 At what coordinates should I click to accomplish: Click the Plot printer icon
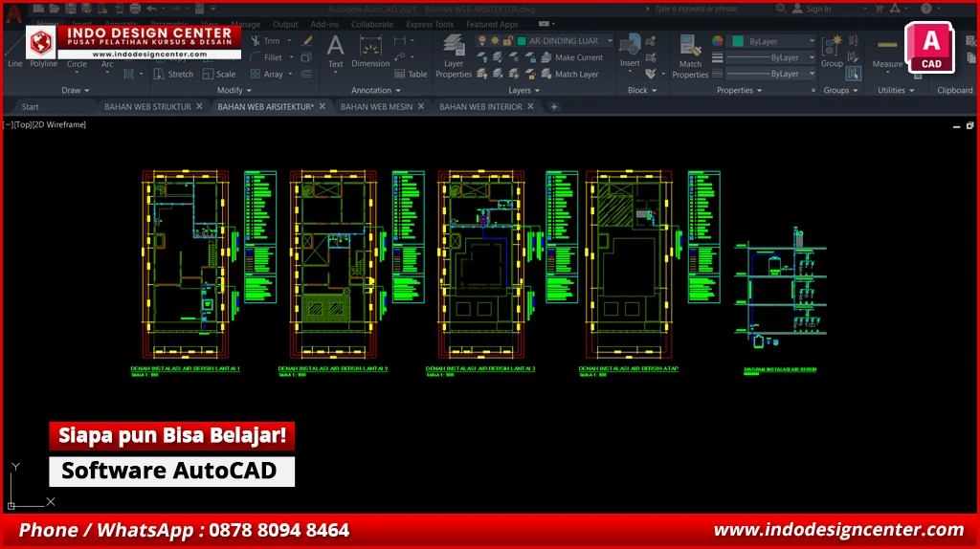pyautogui.click(x=135, y=9)
